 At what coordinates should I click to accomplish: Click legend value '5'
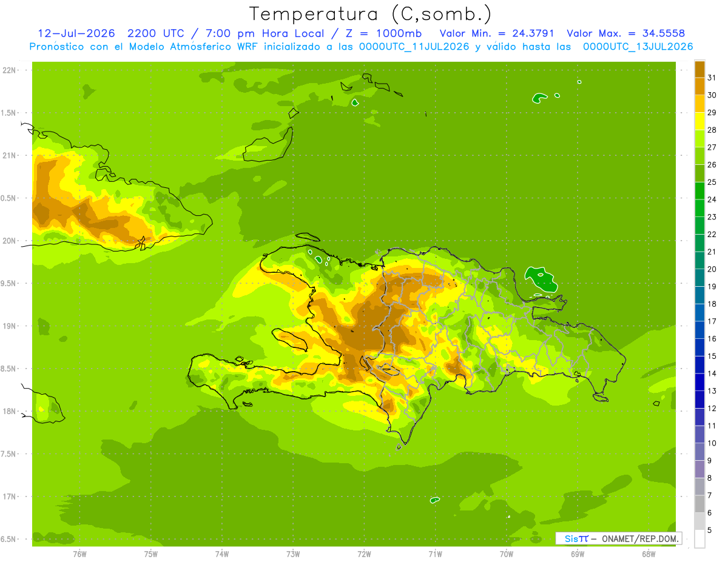click(x=710, y=530)
